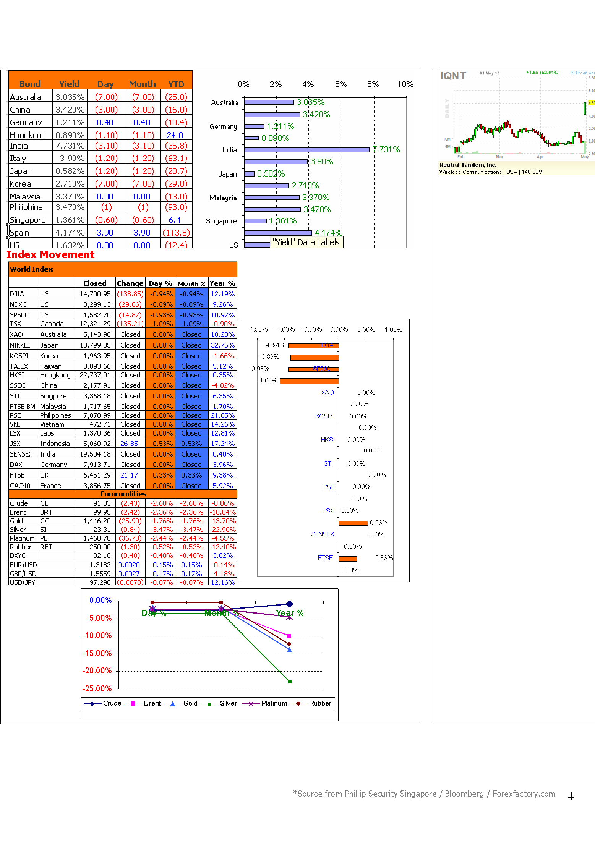595x868 pixels.
Task: Click the Silver year data point
Action: pyautogui.click(x=290, y=682)
